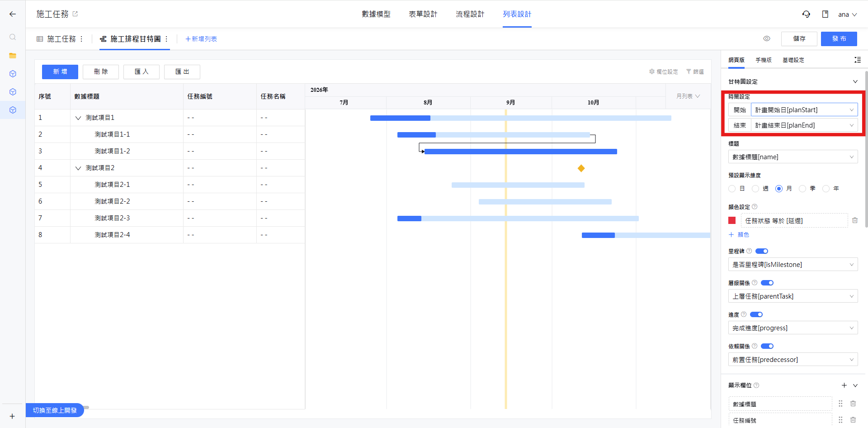The image size is (868, 428).
Task: Open the support headset icon
Action: click(806, 14)
